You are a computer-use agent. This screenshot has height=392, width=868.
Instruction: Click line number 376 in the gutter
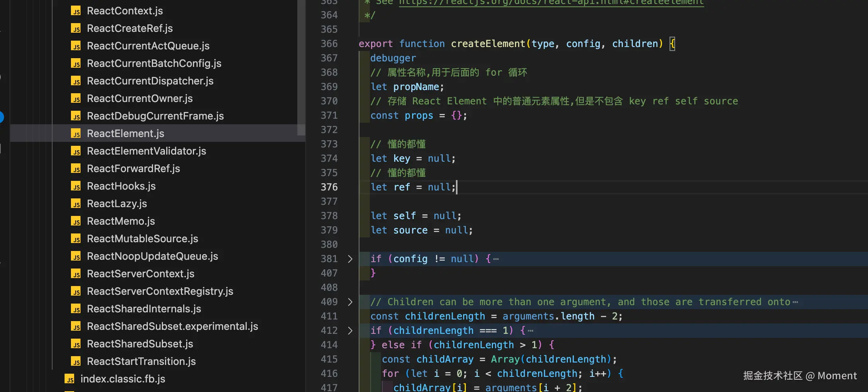tap(329, 187)
